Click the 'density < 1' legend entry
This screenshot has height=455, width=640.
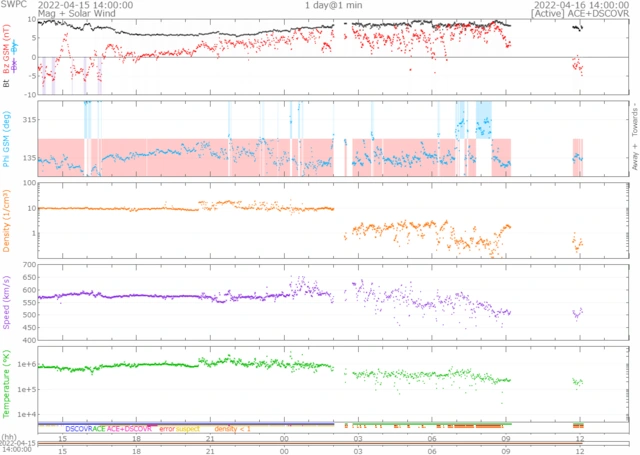tap(232, 428)
